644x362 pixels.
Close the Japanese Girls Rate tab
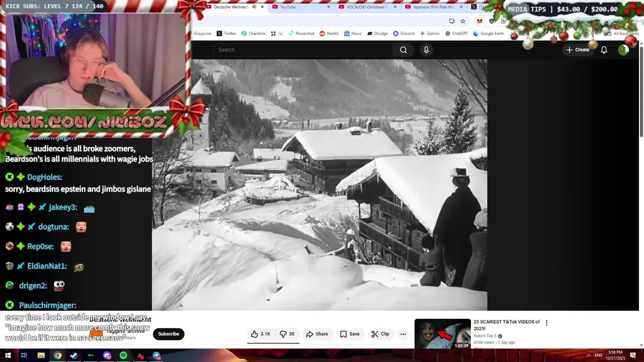pyautogui.click(x=461, y=7)
